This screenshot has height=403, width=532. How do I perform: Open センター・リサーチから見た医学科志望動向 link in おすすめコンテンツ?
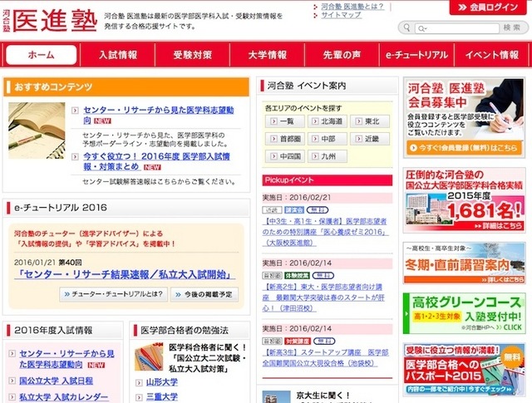tap(159, 115)
